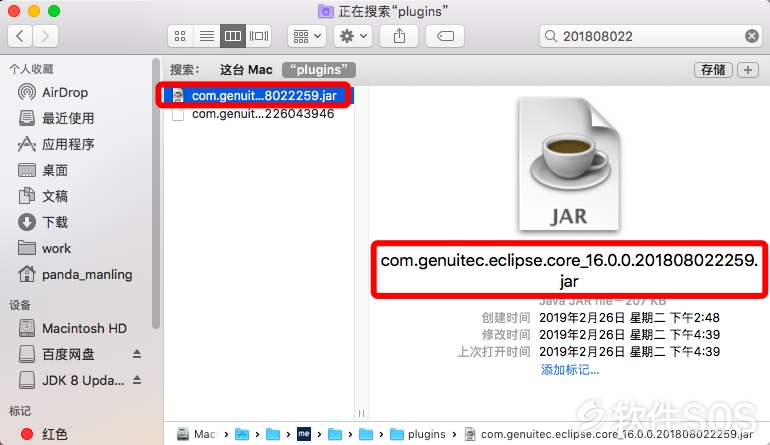Image resolution: width=770 pixels, height=445 pixels.
Task: Click the 标记 sidebar header
Action: (x=20, y=411)
